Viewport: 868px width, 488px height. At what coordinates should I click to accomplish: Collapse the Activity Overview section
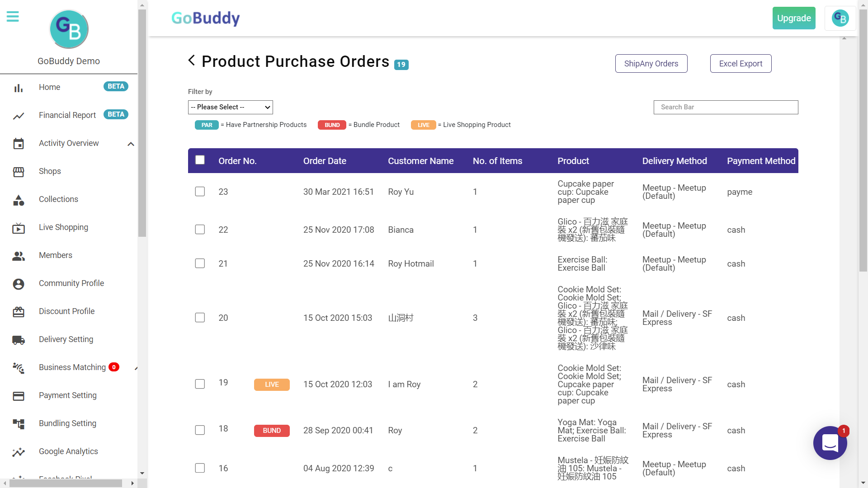(131, 144)
